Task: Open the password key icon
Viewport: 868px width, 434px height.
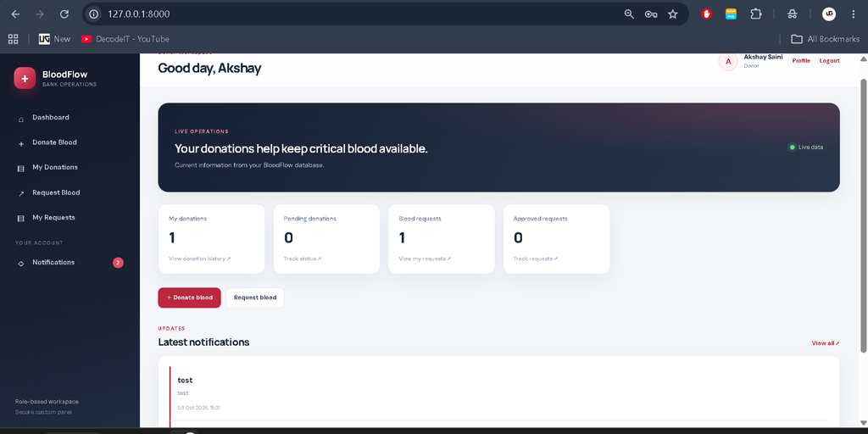Action: (x=651, y=14)
